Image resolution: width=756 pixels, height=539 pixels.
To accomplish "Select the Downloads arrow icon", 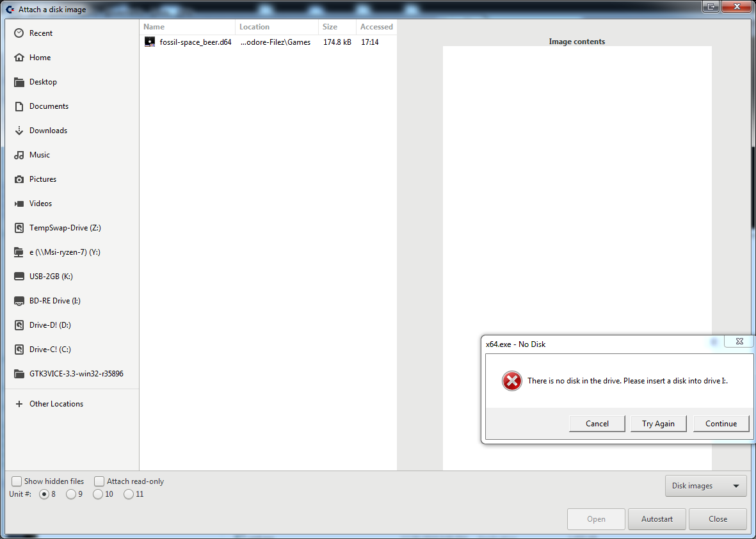I will click(x=19, y=131).
